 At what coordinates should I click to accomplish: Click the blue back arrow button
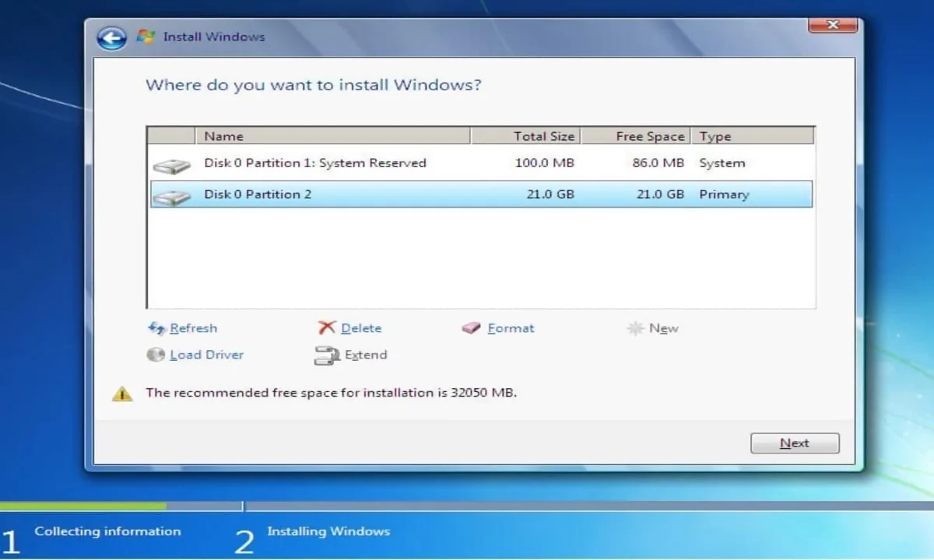pos(111,37)
